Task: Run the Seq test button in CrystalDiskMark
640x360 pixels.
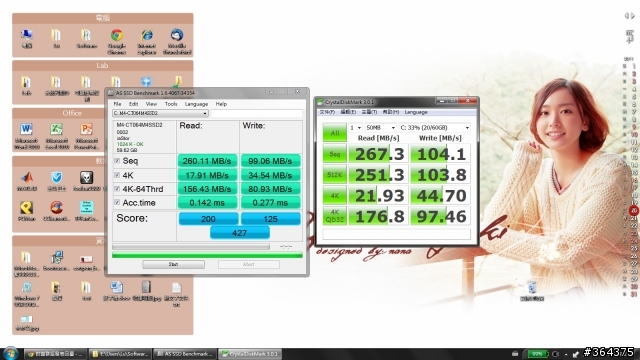Action: click(x=335, y=154)
